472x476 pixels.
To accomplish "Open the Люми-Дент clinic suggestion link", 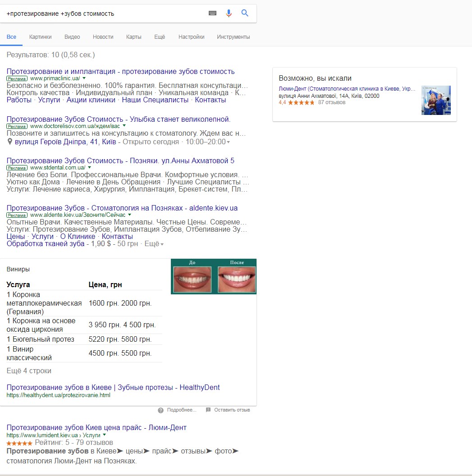I will click(x=347, y=89).
